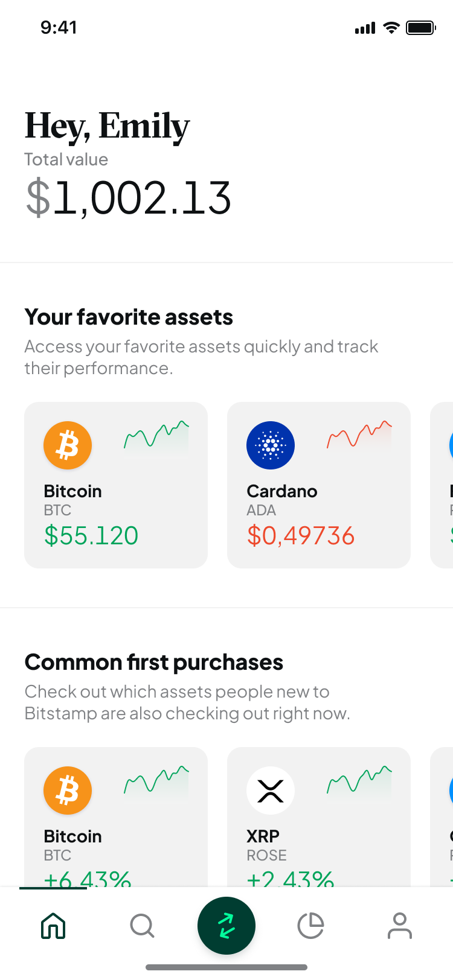453x980 pixels.
Task: Open the Home tab in bottom navigation
Action: 53,926
